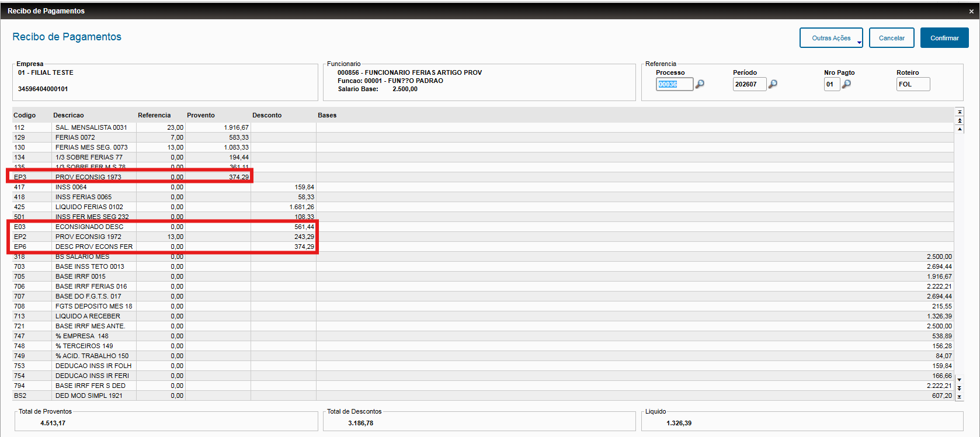980x437 pixels.
Task: Jump to the first table row arrow
Action: click(960, 112)
